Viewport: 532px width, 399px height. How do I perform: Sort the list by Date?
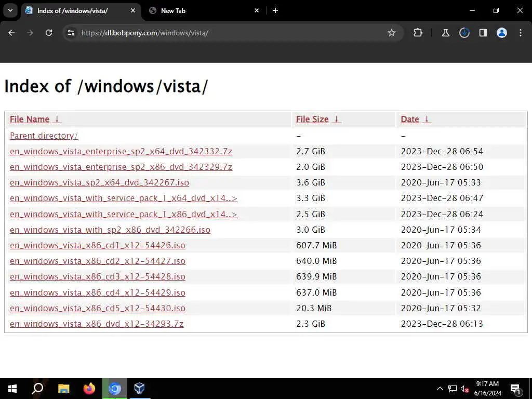(416, 119)
